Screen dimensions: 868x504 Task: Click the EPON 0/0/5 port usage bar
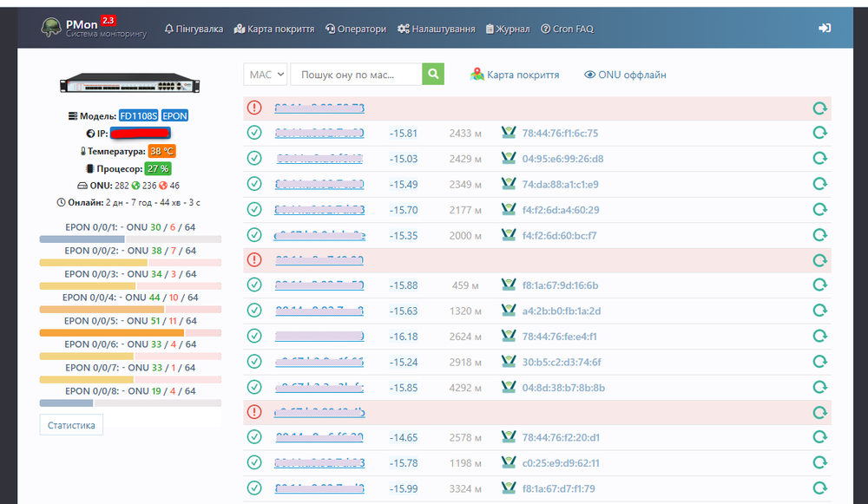130,332
